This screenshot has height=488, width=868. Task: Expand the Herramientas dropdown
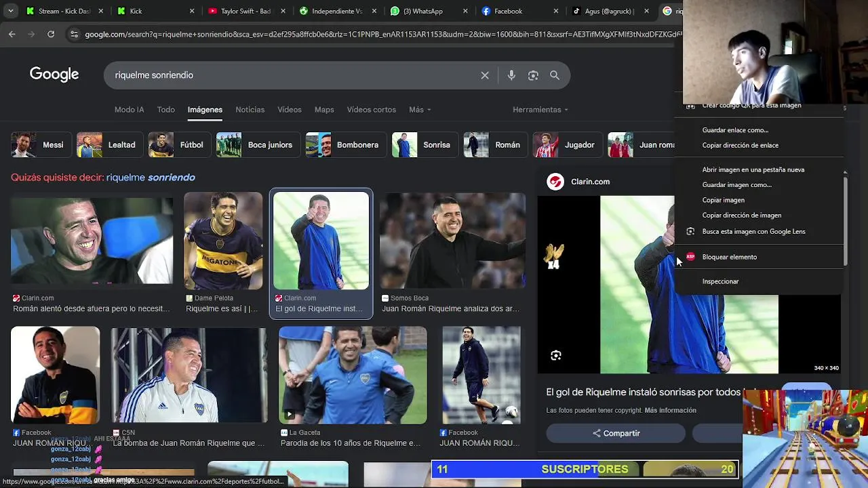[x=540, y=110]
